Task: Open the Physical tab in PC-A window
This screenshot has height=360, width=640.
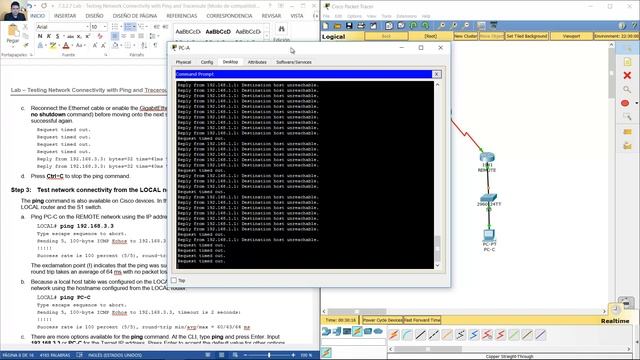Action: point(183,62)
